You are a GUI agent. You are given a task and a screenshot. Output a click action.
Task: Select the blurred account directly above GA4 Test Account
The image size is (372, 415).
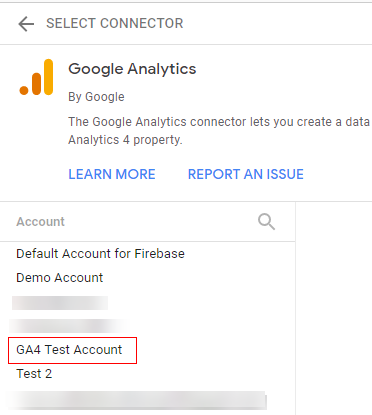point(68,326)
